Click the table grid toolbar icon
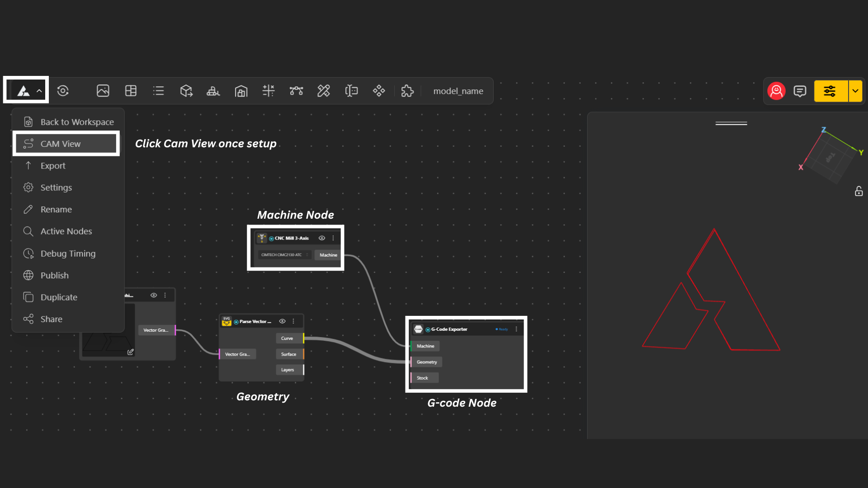 131,91
